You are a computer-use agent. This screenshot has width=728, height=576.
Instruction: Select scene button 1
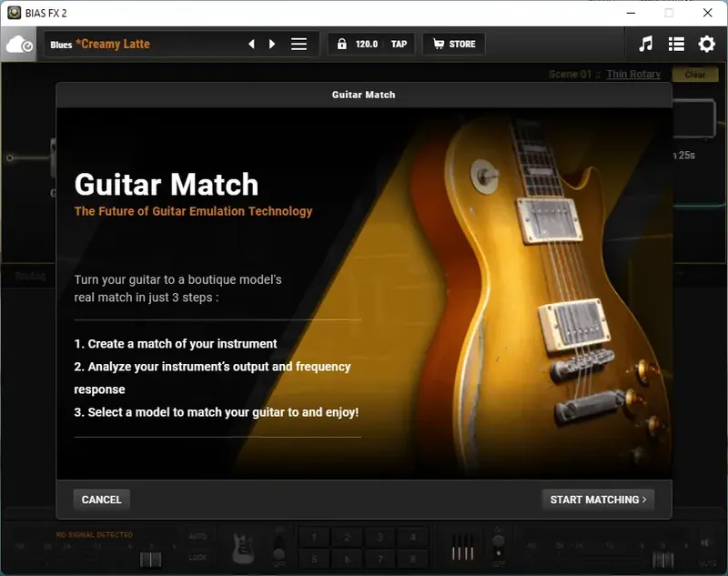click(314, 538)
